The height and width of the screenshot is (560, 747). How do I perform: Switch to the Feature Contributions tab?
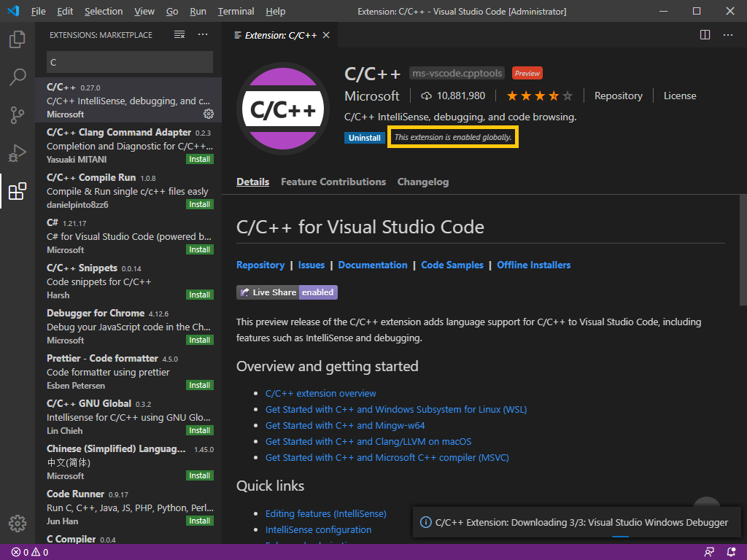coord(333,182)
